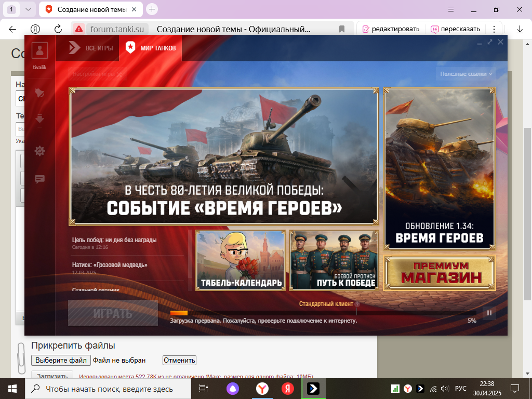The height and width of the screenshot is (399, 532).
Task: Open the Событие «Время героев» banner
Action: (x=223, y=156)
